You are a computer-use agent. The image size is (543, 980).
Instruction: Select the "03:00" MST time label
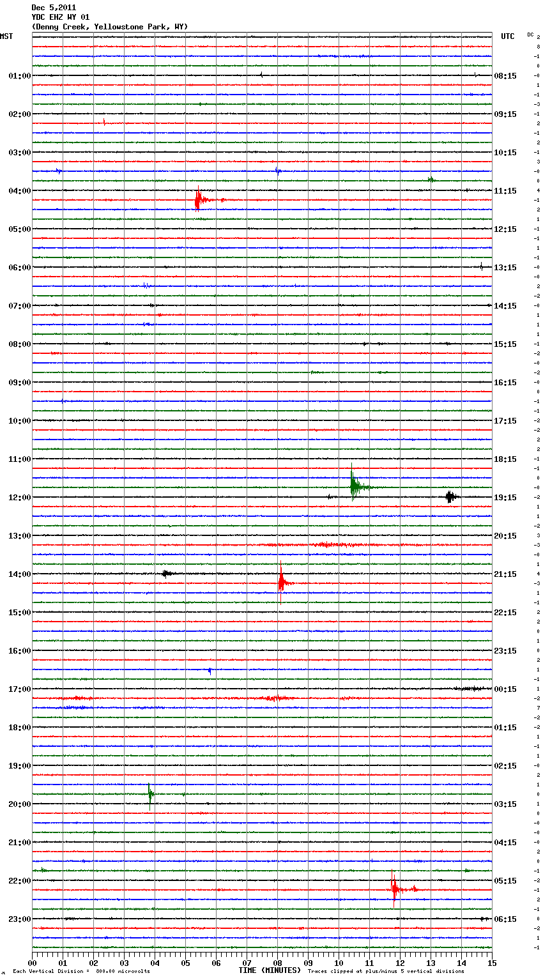point(20,153)
